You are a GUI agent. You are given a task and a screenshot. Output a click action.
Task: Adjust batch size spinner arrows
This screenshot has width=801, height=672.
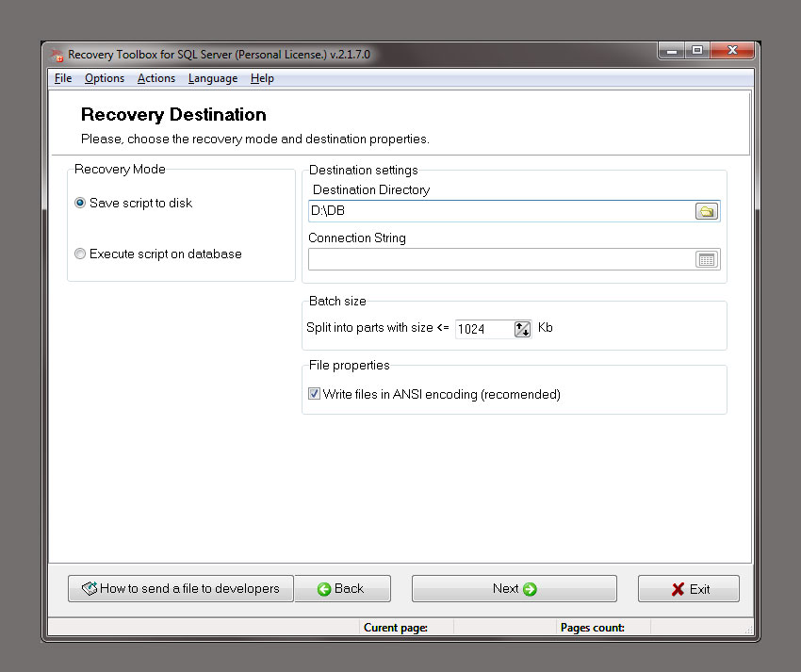point(522,329)
